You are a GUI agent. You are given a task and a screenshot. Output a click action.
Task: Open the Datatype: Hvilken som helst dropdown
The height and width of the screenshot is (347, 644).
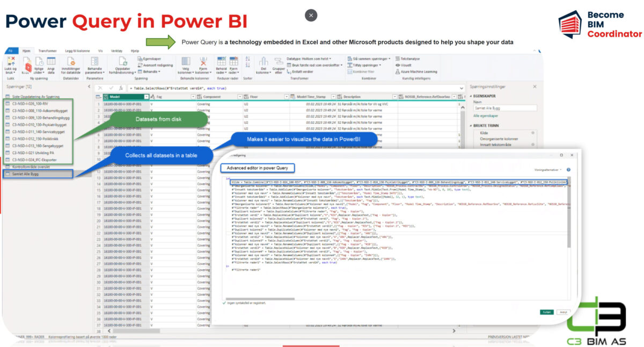[309, 59]
